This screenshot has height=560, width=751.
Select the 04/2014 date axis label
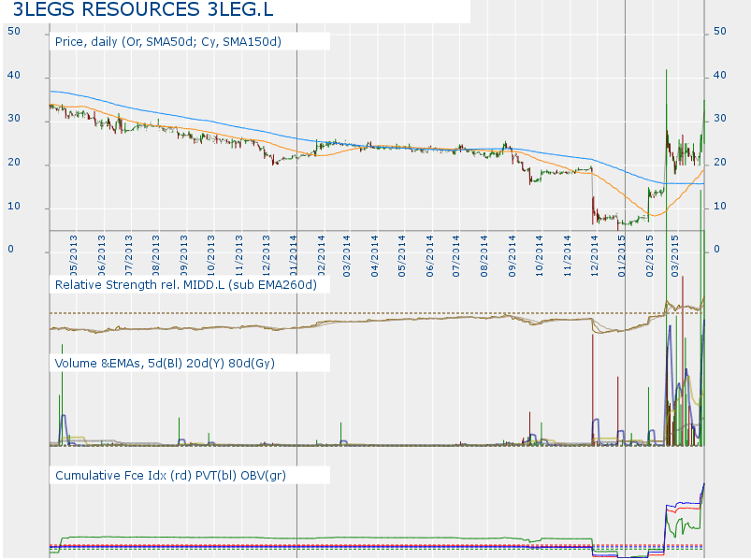click(374, 256)
